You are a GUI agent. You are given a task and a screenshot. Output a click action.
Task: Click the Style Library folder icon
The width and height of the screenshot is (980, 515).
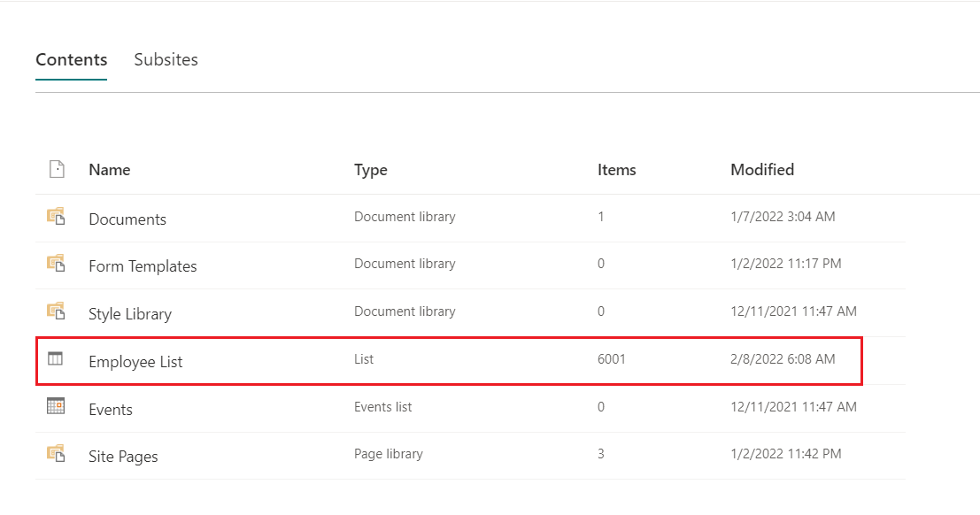click(x=57, y=311)
